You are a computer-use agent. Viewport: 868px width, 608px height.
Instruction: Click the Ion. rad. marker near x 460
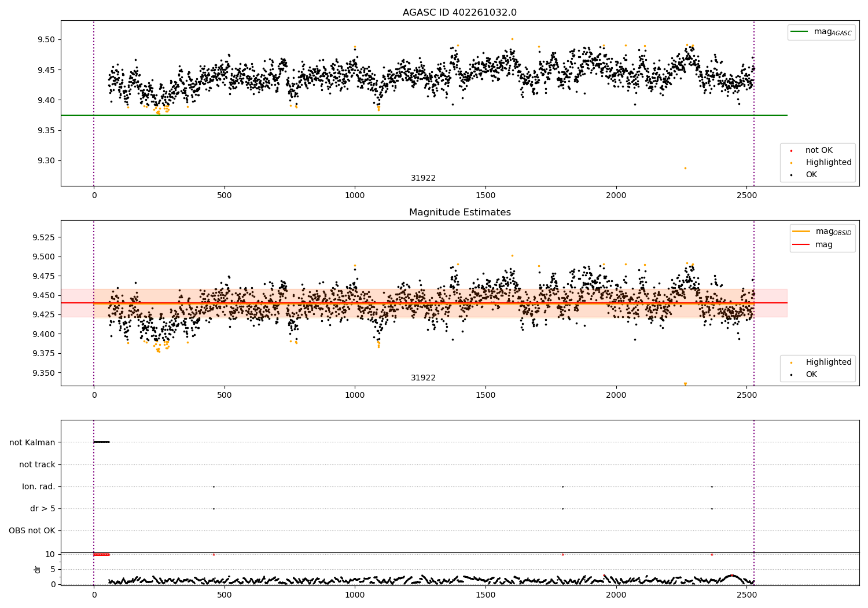pyautogui.click(x=214, y=486)
